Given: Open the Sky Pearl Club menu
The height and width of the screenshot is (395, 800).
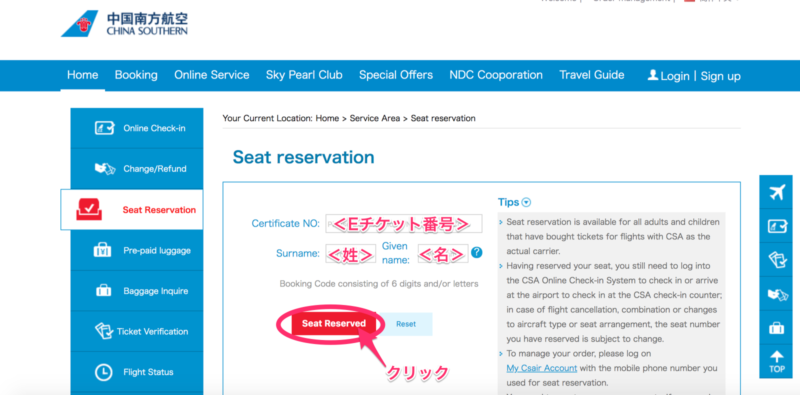Looking at the screenshot, I should click(x=304, y=75).
